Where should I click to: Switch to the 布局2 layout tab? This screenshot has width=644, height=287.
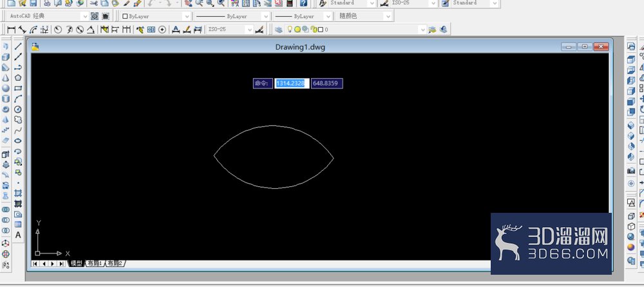click(115, 263)
